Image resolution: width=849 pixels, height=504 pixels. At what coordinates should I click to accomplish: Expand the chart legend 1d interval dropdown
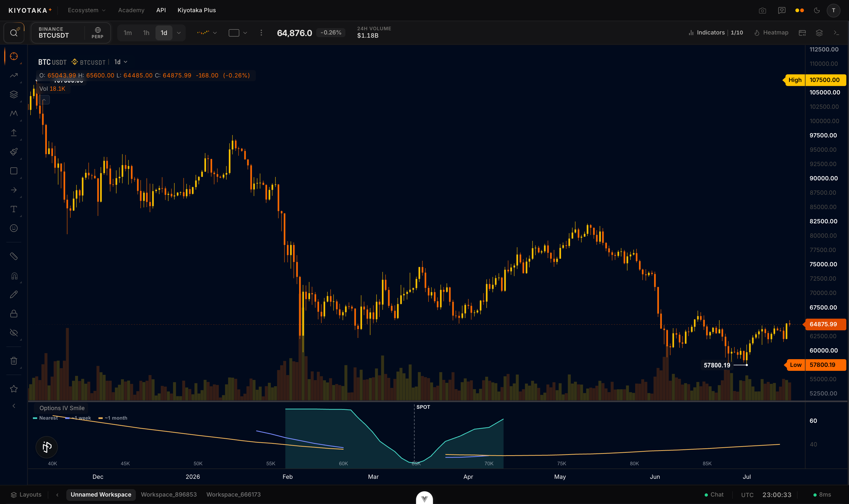pyautogui.click(x=121, y=62)
